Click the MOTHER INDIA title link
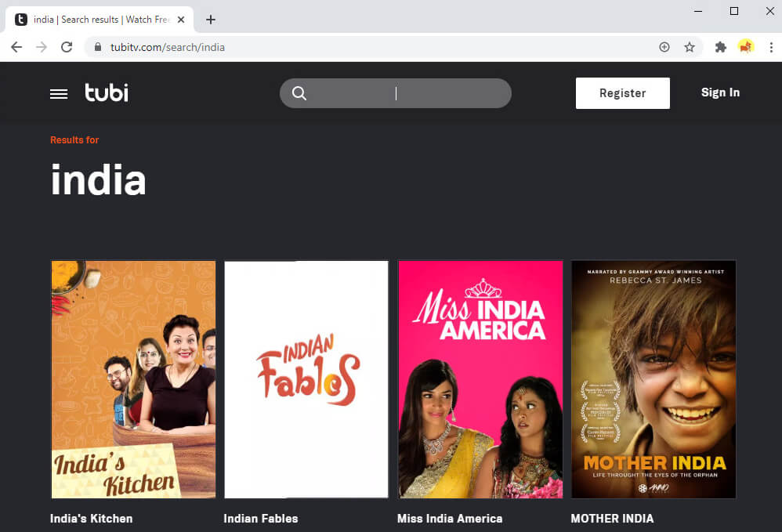The width and height of the screenshot is (782, 532). tap(612, 519)
